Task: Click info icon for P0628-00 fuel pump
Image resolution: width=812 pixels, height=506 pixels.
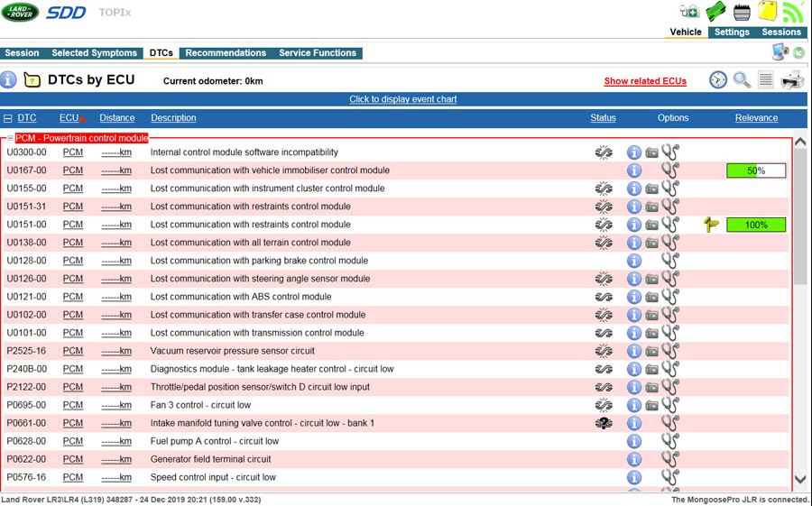Action: point(634,441)
